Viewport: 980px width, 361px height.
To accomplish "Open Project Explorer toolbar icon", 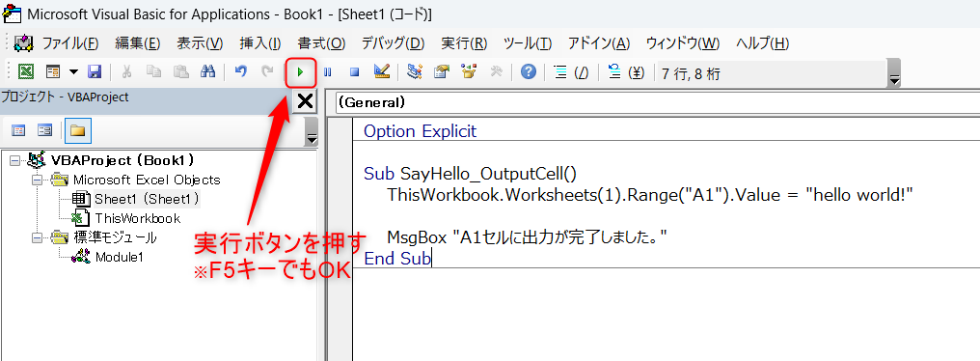I will pos(414,72).
